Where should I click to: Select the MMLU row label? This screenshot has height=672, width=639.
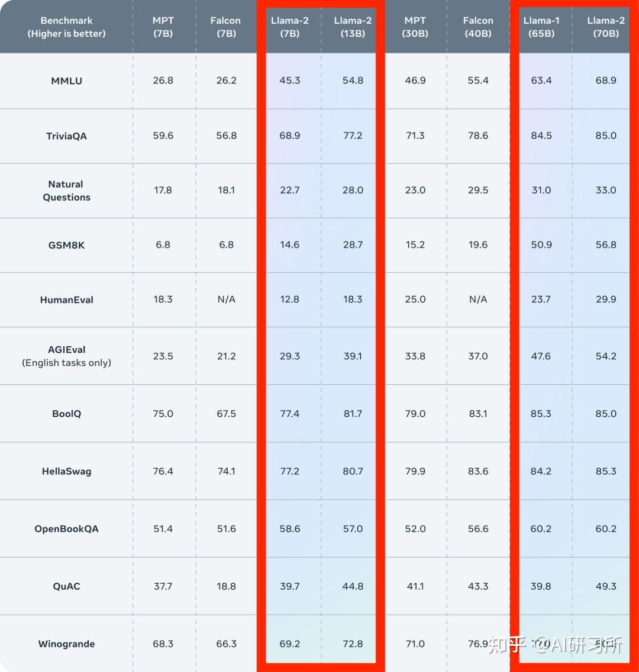(66, 81)
